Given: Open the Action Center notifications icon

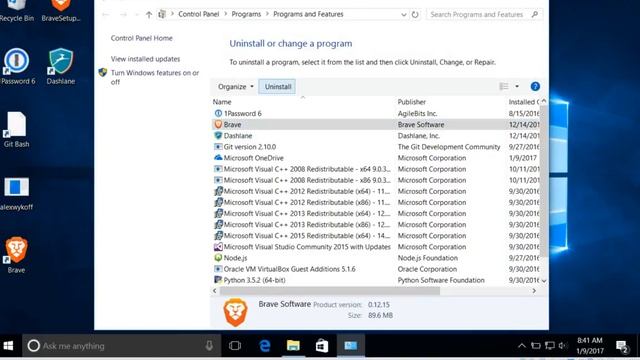Looking at the screenshot, I should (622, 347).
